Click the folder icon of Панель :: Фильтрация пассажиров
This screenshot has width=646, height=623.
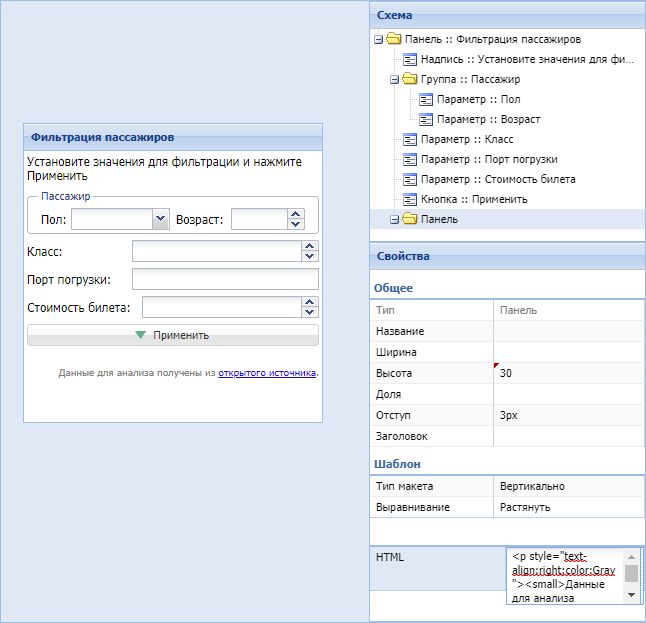(394, 40)
